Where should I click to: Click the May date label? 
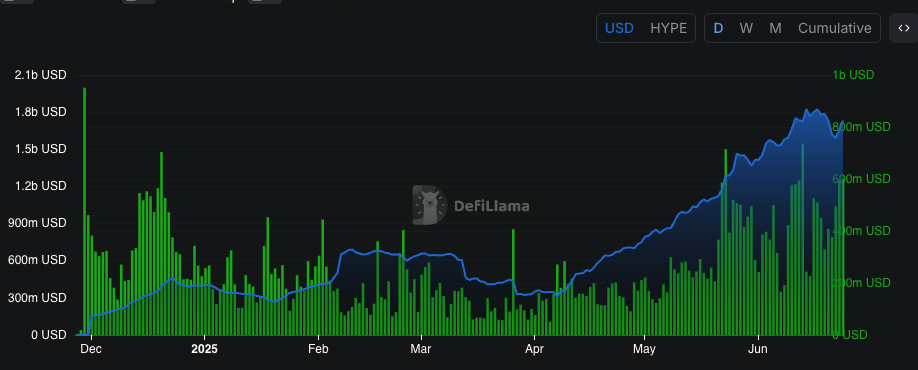pos(644,350)
